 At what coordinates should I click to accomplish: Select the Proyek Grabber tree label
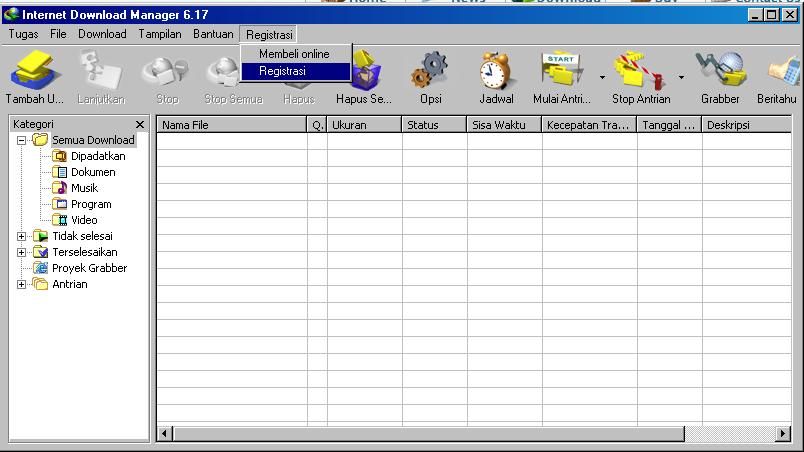90,268
